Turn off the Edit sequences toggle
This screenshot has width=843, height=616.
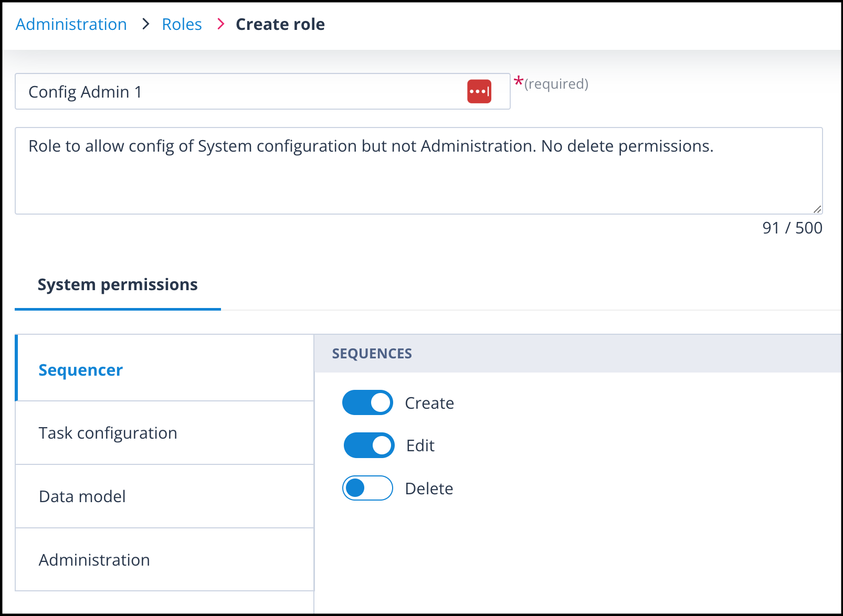(x=369, y=445)
